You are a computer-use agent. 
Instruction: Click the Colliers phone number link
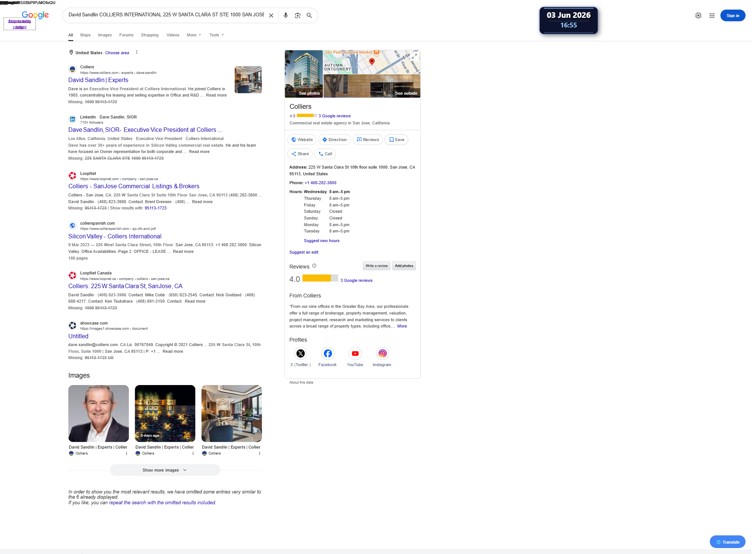pos(320,183)
